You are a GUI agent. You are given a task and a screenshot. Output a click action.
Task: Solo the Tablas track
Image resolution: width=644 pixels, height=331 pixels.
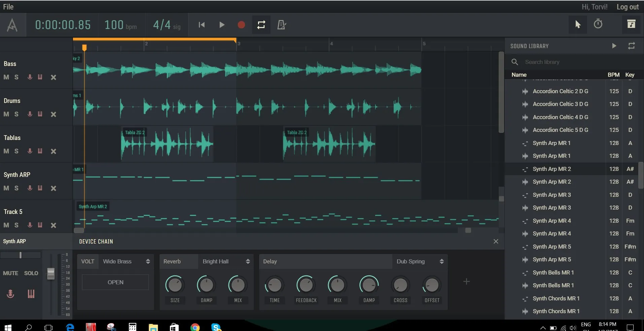click(x=16, y=151)
